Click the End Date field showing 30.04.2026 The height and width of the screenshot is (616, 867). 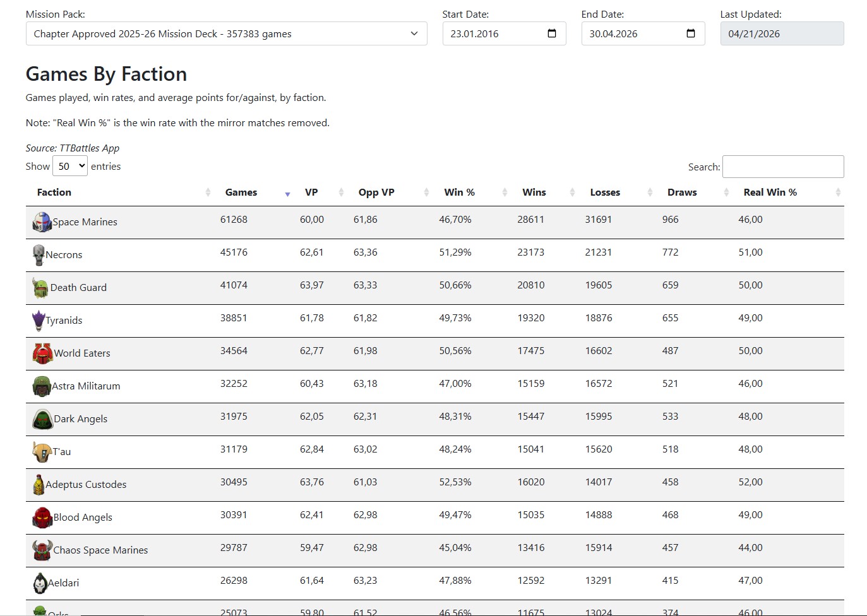643,33
